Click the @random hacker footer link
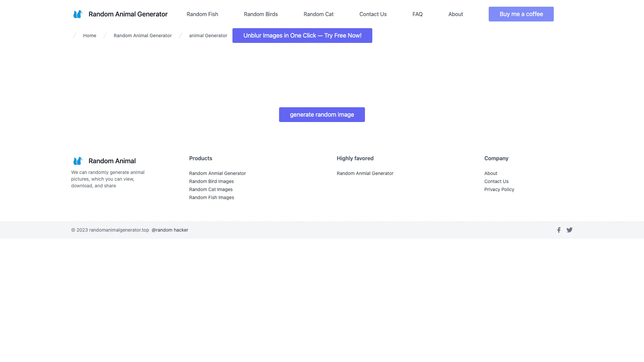 pos(170,230)
